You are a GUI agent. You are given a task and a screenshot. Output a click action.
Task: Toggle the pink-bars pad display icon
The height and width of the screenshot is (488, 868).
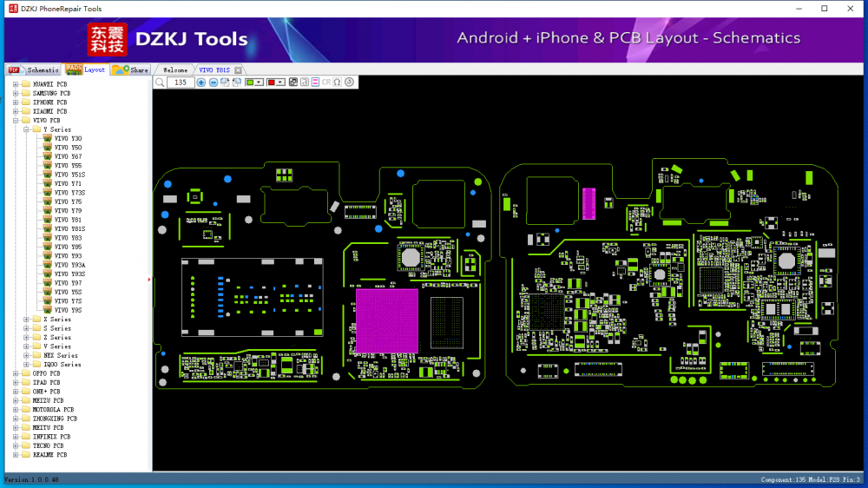[316, 82]
